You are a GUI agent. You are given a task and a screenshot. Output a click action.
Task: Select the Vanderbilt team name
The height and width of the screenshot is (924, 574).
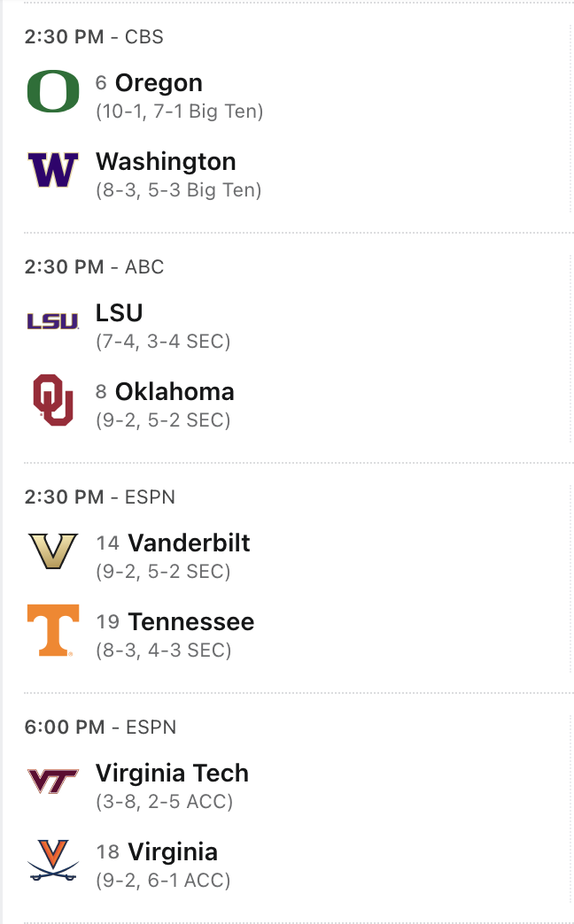point(189,543)
